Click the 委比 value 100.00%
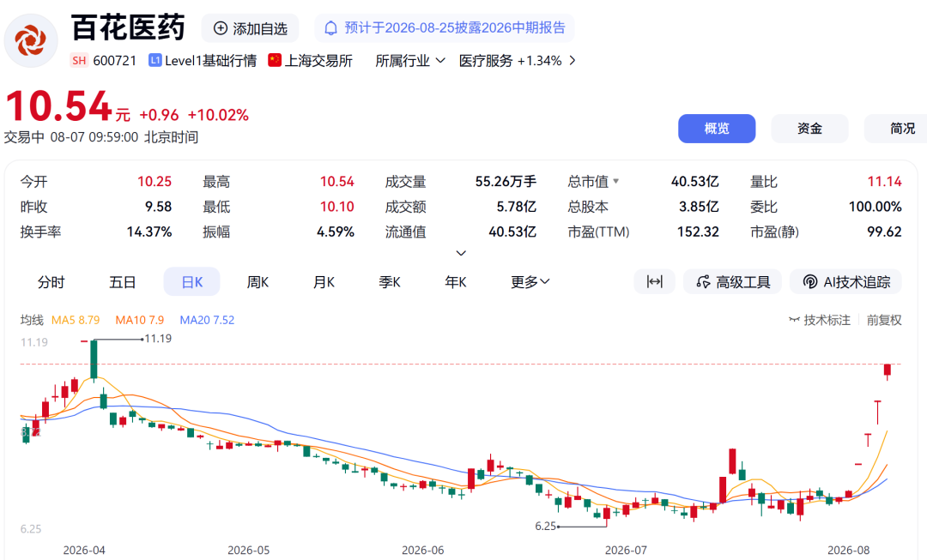 click(x=875, y=207)
